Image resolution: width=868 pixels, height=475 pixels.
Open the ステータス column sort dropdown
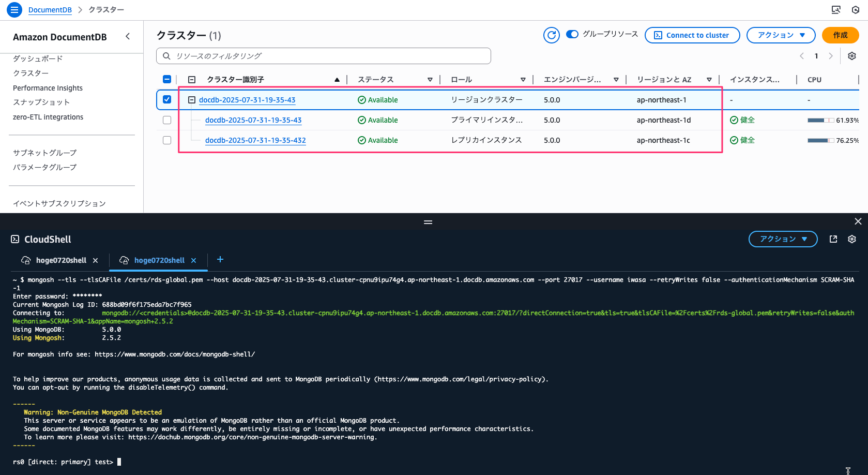tap(430, 80)
